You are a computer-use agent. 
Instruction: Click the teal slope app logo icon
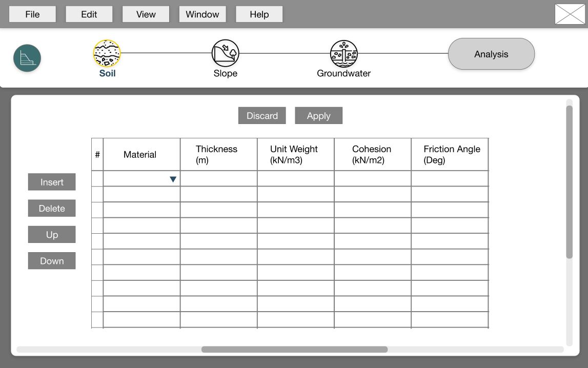(27, 58)
